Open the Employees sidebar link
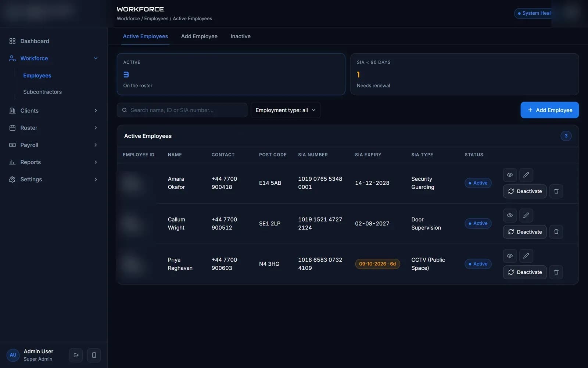588x368 pixels. tap(37, 75)
